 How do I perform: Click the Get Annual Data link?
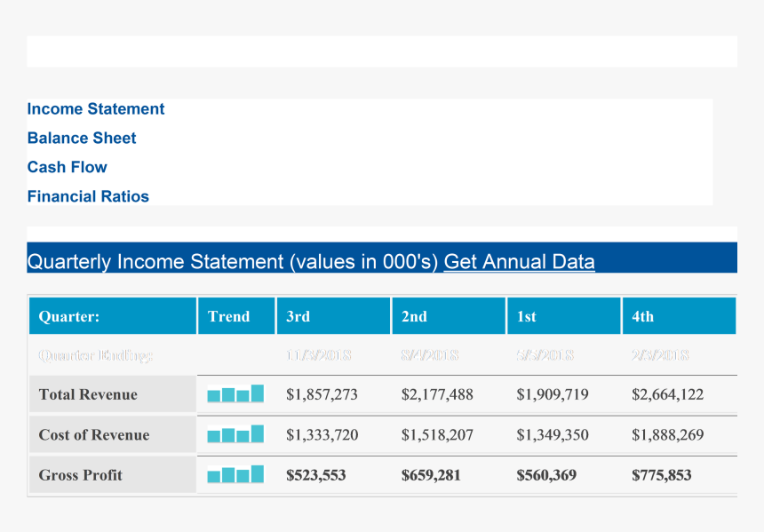519,262
